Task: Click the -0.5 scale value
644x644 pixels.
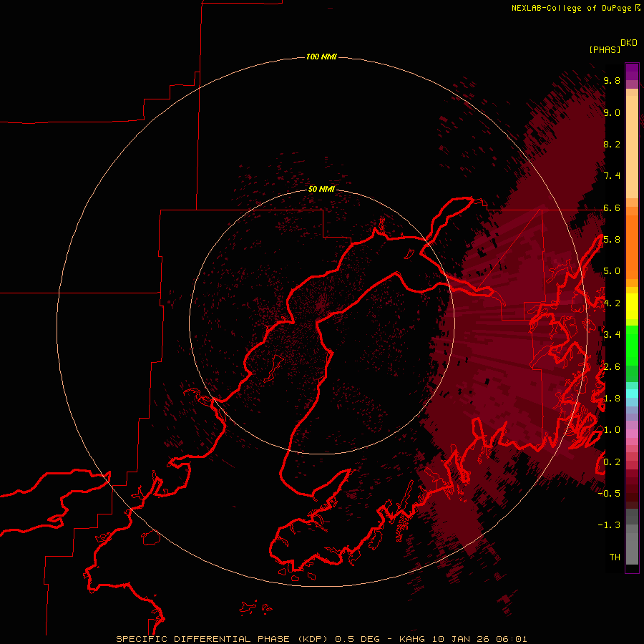Action: (609, 493)
